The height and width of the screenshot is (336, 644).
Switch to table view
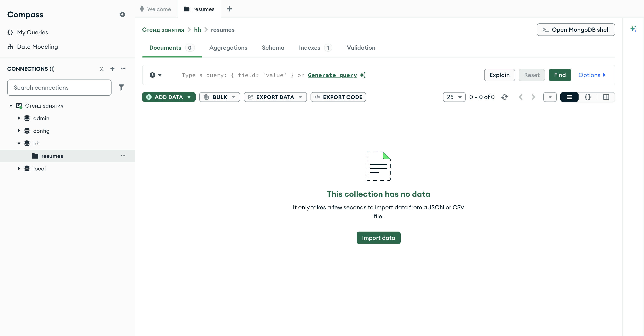pos(606,97)
